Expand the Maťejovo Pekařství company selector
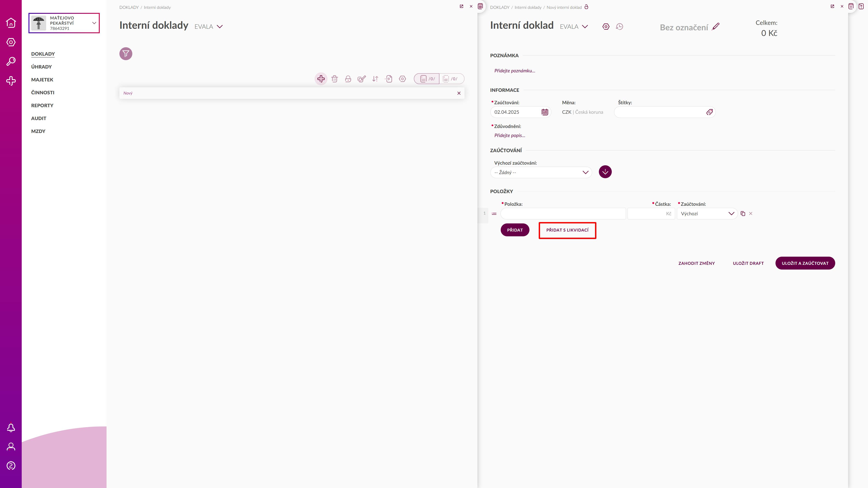 tap(64, 23)
